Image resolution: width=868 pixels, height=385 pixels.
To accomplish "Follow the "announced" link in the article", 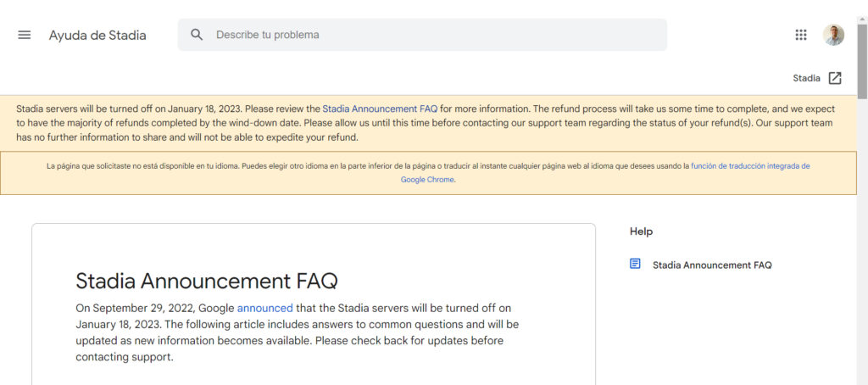I will (264, 308).
